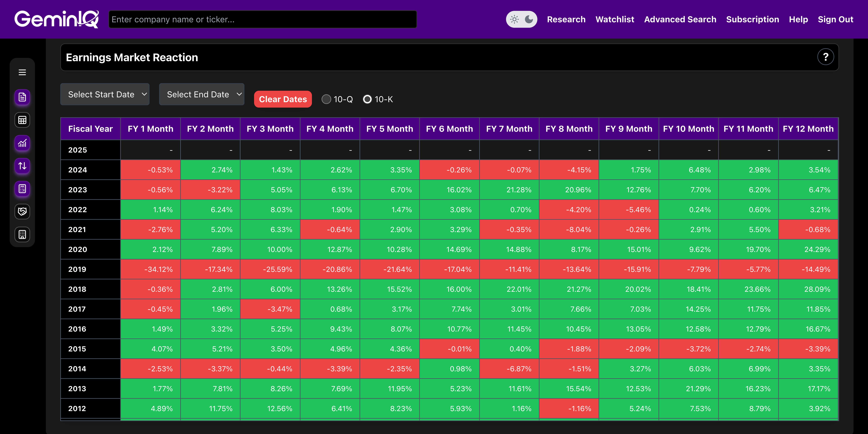Open the sidebar hamburger menu
The image size is (868, 434).
tap(22, 72)
